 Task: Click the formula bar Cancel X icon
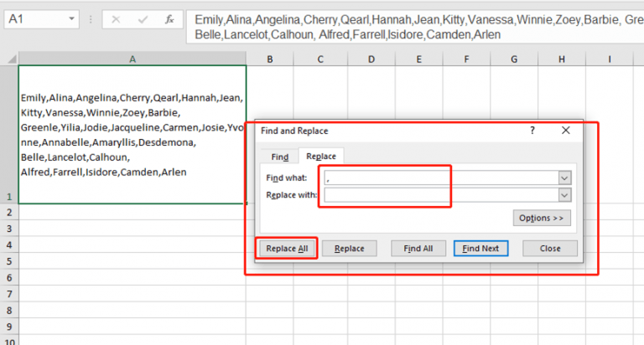pyautogui.click(x=116, y=18)
